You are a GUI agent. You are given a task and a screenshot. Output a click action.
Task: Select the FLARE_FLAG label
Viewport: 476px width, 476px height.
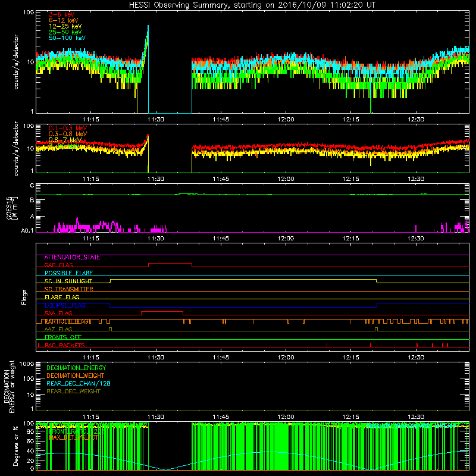click(x=62, y=297)
